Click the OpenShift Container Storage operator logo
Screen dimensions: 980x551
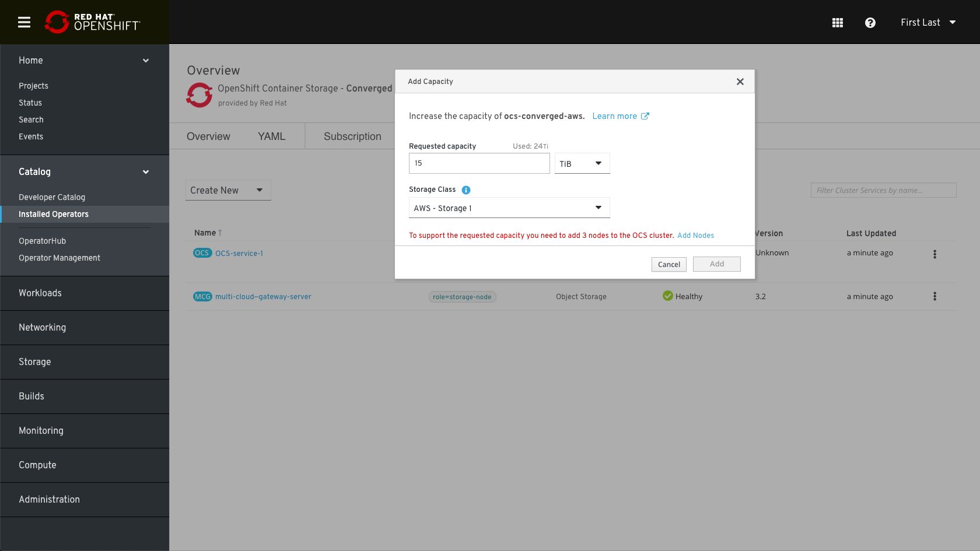199,95
